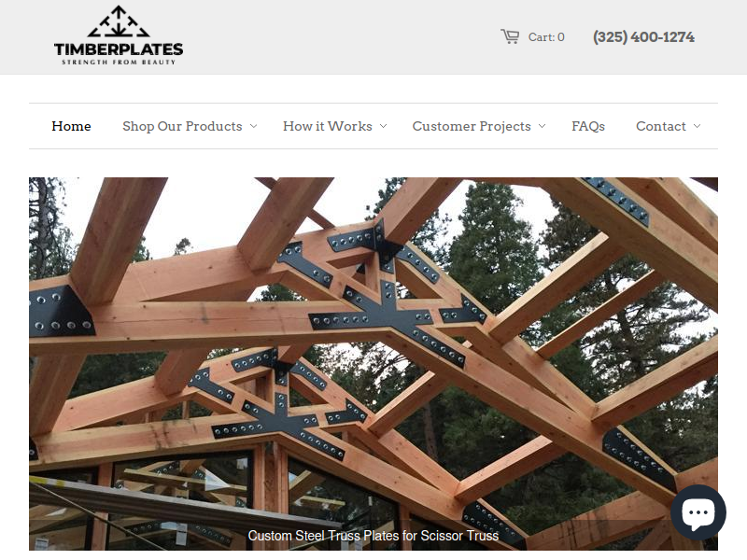Call the (325) 400-1274 phone link
This screenshot has width=747, height=560.
point(643,37)
